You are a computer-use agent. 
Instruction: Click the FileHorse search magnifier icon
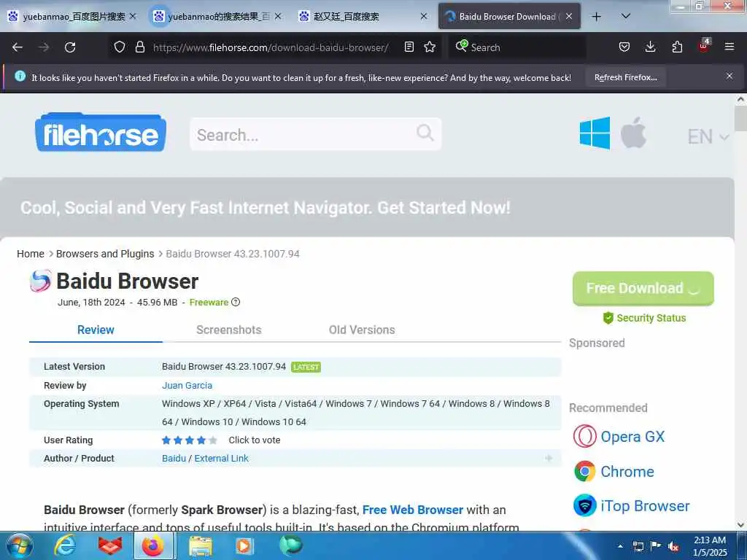tap(425, 133)
